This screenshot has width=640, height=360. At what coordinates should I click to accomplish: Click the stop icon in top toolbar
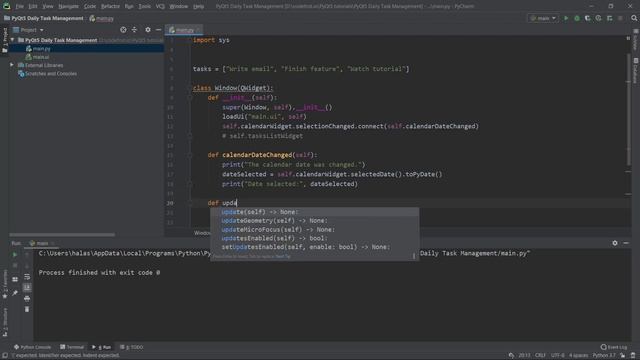(x=620, y=18)
